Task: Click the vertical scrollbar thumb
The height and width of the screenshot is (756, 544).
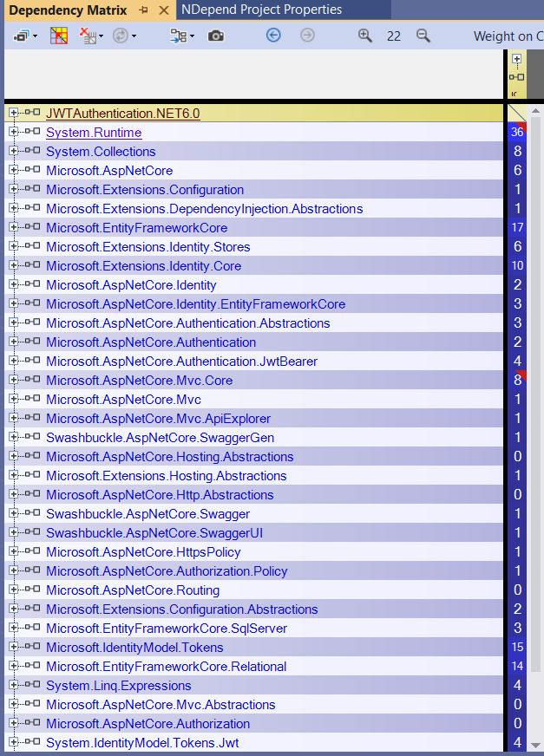Action: (x=535, y=395)
